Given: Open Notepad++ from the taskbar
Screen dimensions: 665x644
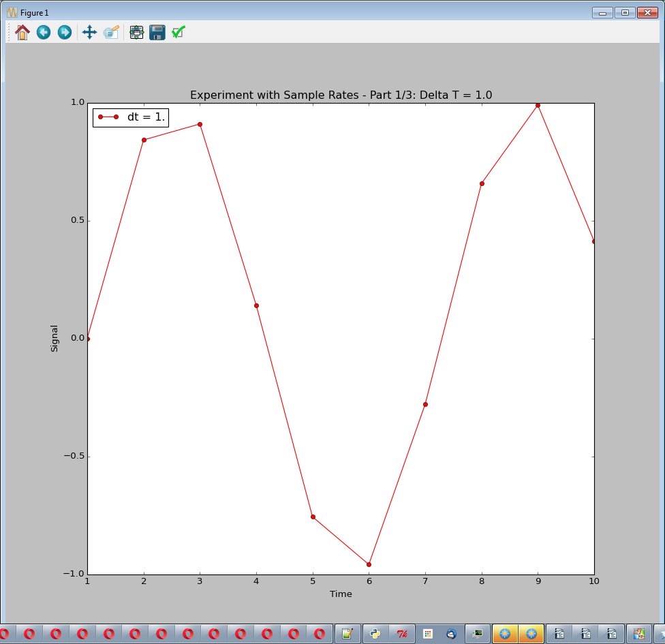Looking at the screenshot, I should 347,634.
